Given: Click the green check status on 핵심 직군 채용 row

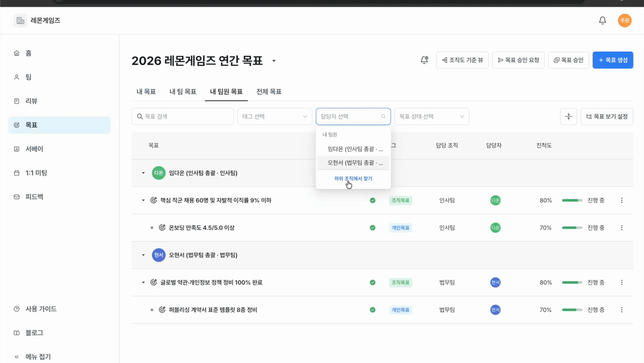Looking at the screenshot, I should point(372,200).
